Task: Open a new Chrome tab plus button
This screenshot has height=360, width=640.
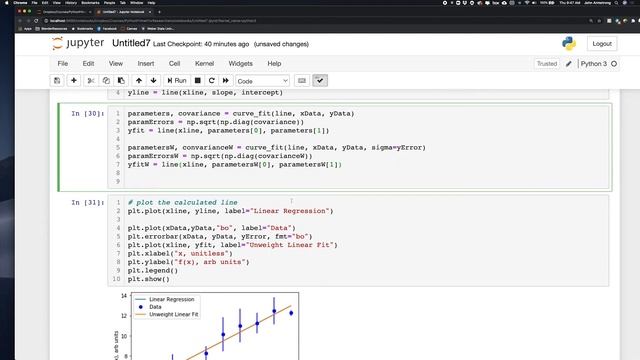Action: tap(159, 12)
